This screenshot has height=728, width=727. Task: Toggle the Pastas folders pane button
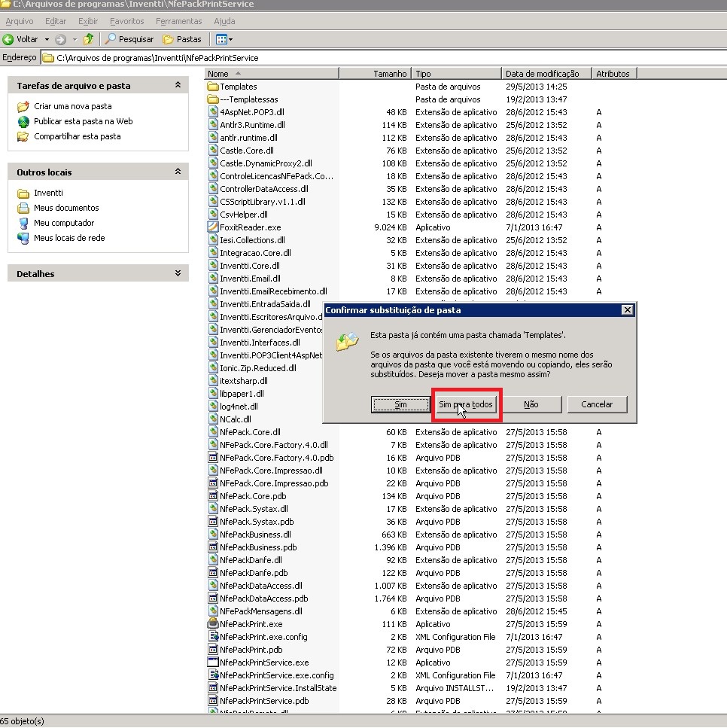(183, 39)
